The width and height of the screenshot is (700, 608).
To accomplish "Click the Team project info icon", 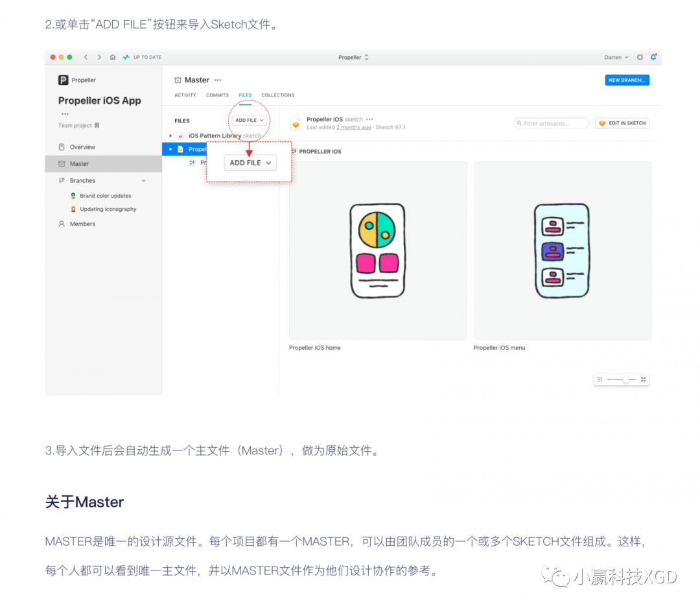I will pos(97,126).
